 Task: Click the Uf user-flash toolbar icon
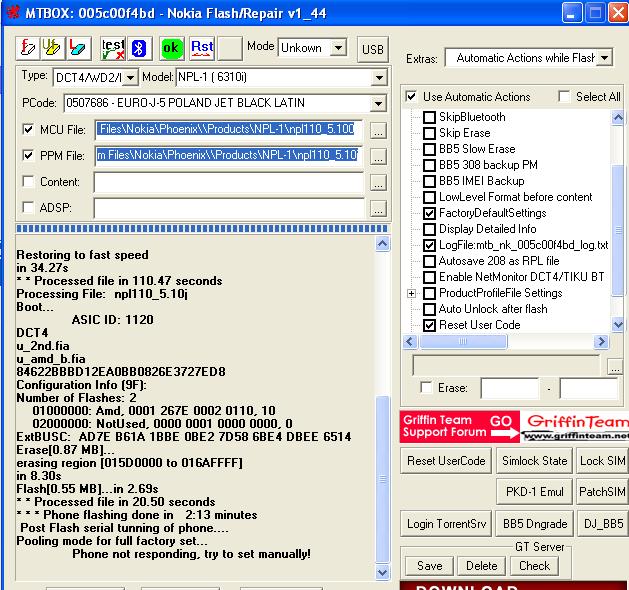(52, 48)
